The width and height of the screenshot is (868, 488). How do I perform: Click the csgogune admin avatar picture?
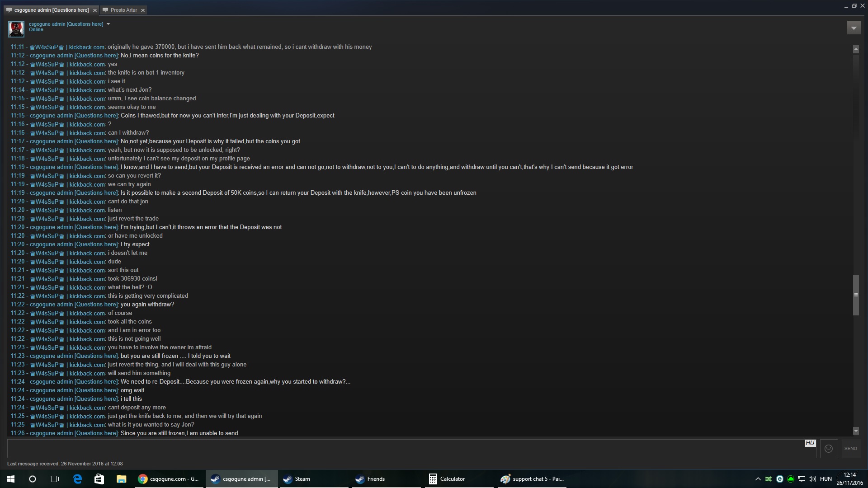(16, 29)
